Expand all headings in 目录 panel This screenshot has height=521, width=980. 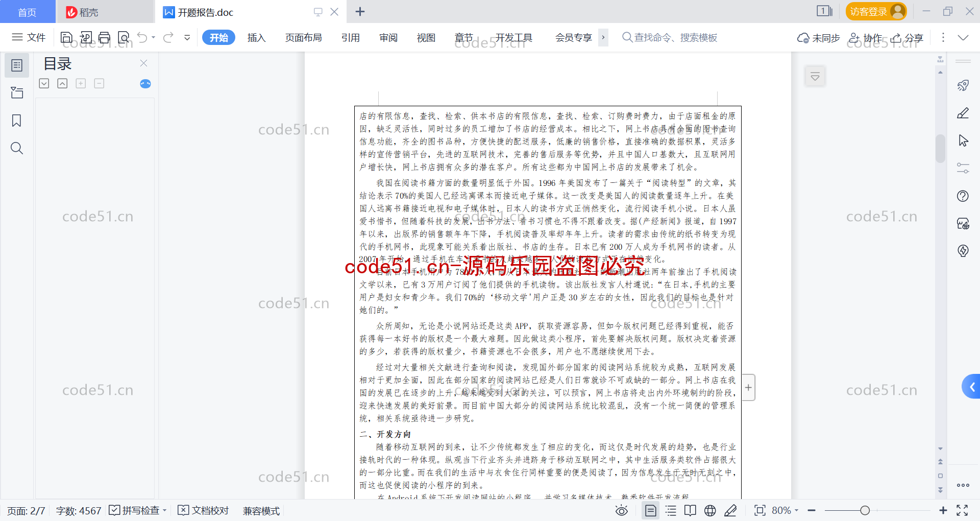pos(44,83)
